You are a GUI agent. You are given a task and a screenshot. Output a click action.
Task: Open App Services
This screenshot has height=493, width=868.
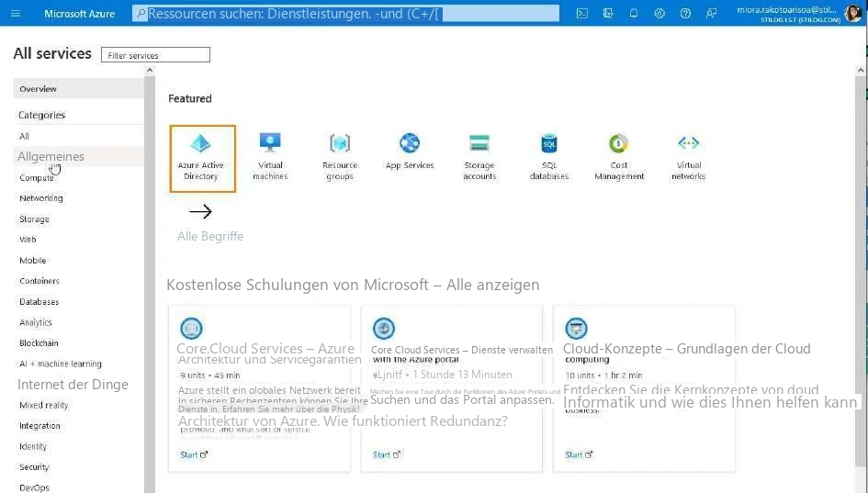tap(410, 151)
